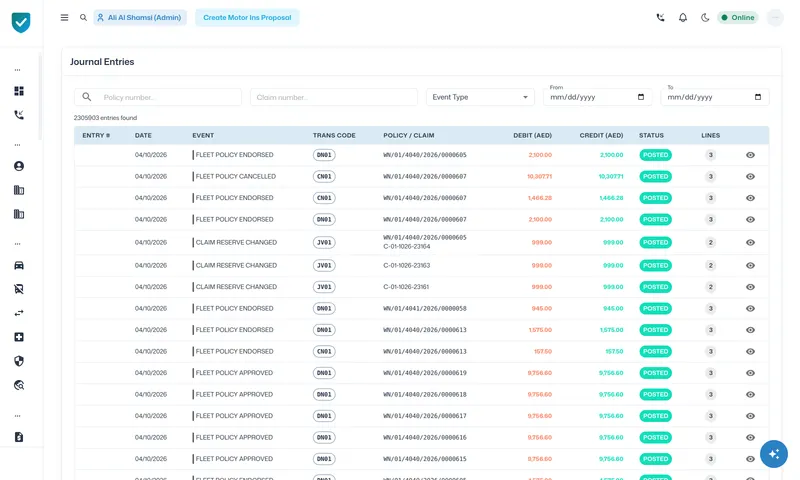Open the shield sidebar icon
800x480 pixels.
19,361
